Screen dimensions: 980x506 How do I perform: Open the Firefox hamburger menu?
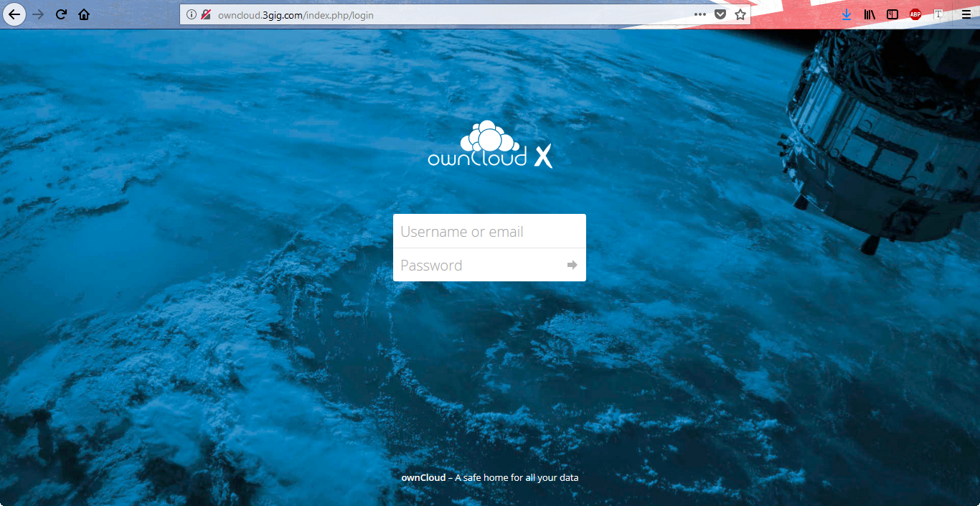click(x=966, y=14)
